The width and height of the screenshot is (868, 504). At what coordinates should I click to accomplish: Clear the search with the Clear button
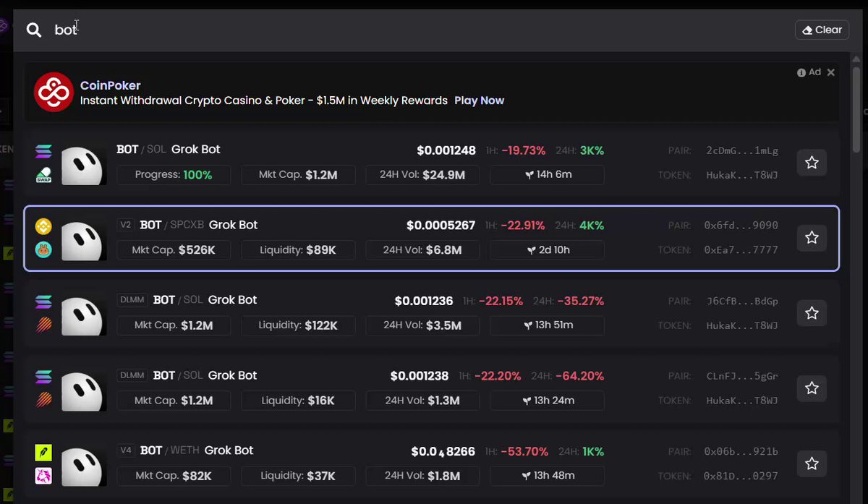(822, 30)
